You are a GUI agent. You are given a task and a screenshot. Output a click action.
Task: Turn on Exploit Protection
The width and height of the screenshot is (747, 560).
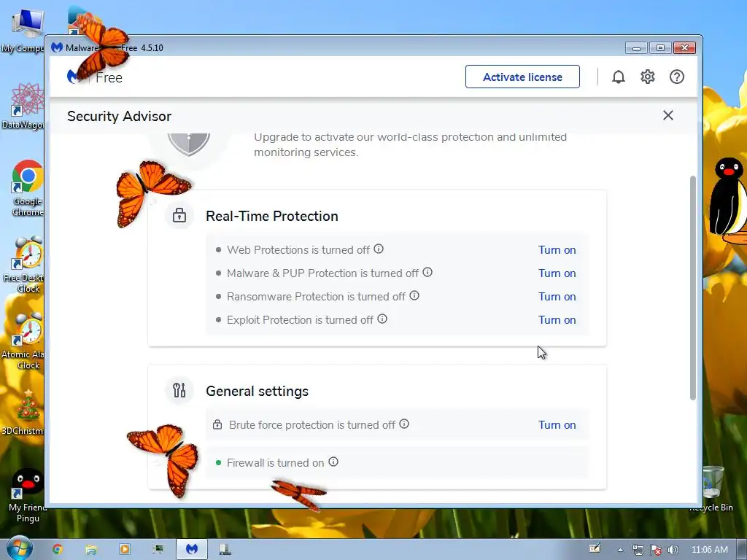tap(557, 320)
